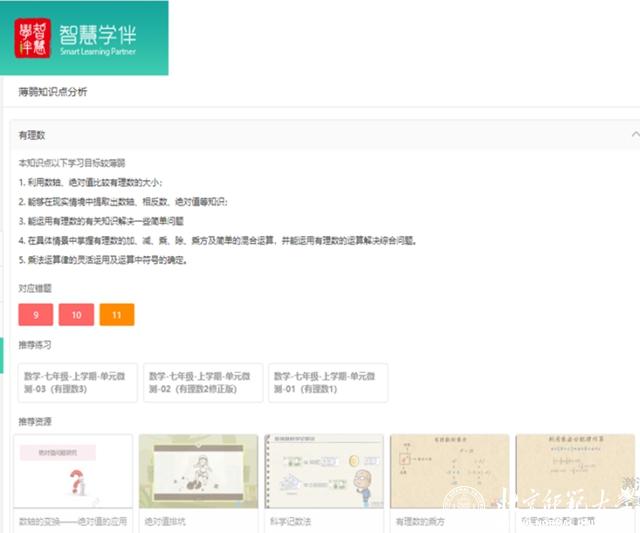
Task: Click the 绝对值排坑 title text below thumbnail
Action: click(x=166, y=521)
